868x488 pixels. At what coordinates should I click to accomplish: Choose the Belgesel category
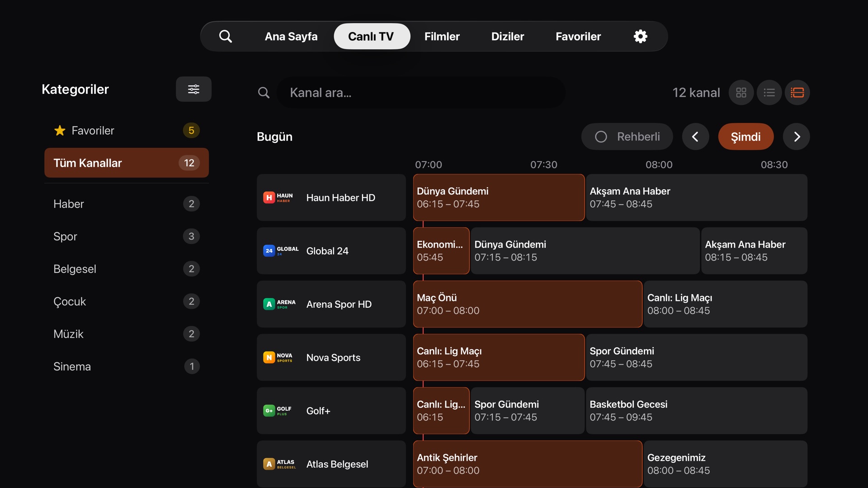127,269
